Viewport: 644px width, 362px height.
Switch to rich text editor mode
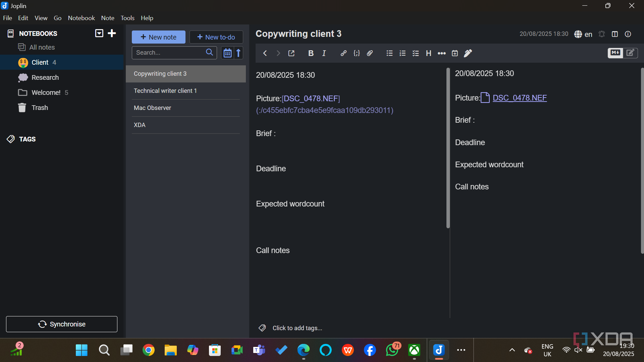pyautogui.click(x=630, y=53)
